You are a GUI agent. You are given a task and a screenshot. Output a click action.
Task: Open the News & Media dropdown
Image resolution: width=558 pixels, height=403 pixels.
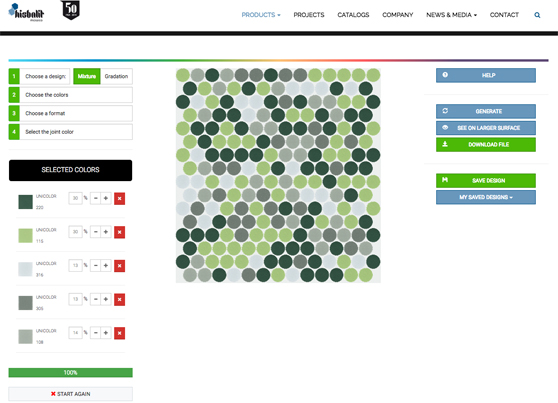click(451, 15)
